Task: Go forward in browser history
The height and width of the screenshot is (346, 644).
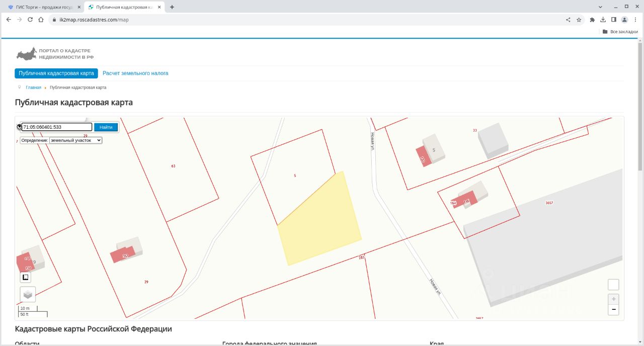Action: (19, 20)
